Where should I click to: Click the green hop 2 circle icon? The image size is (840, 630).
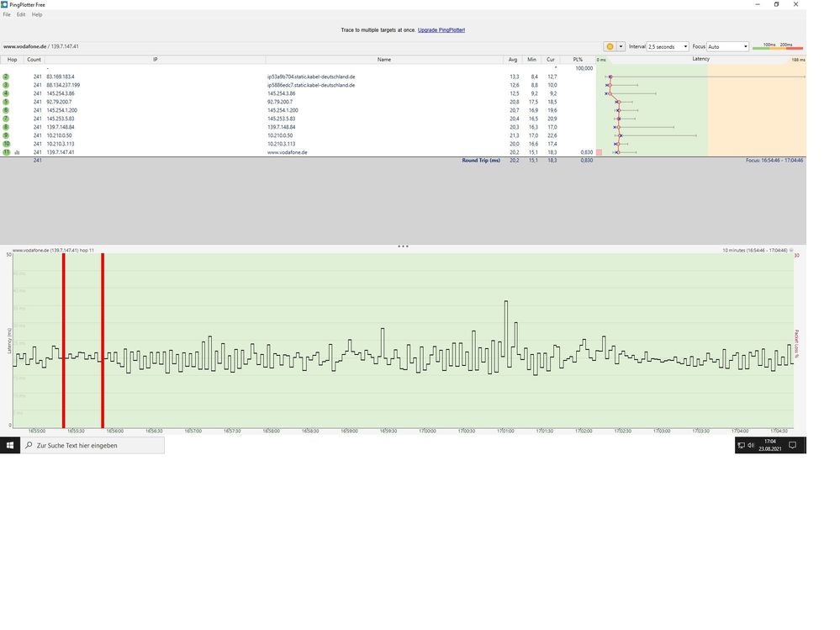(6, 77)
